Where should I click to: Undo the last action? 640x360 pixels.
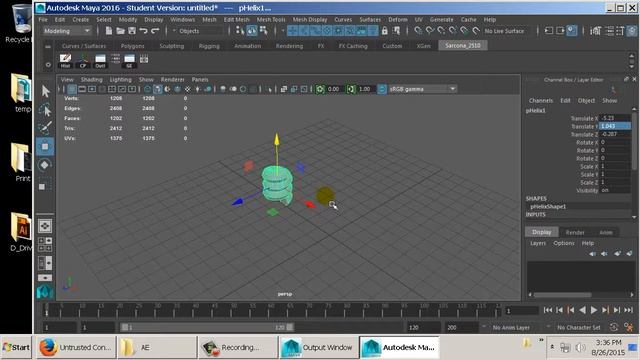(143, 31)
